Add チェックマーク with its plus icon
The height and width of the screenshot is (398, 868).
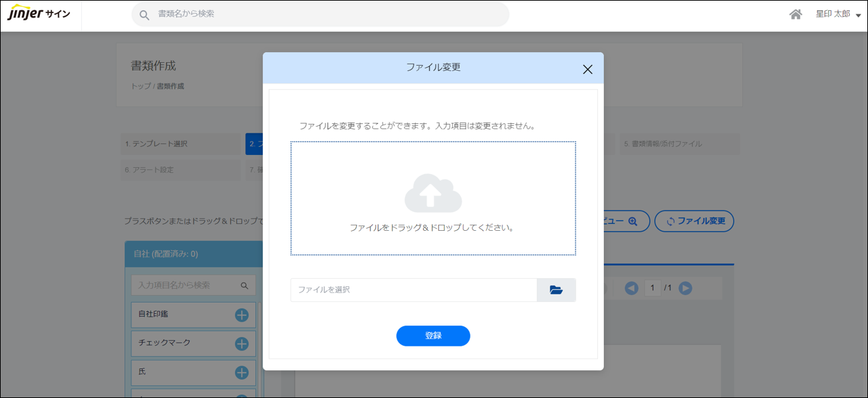[242, 344]
